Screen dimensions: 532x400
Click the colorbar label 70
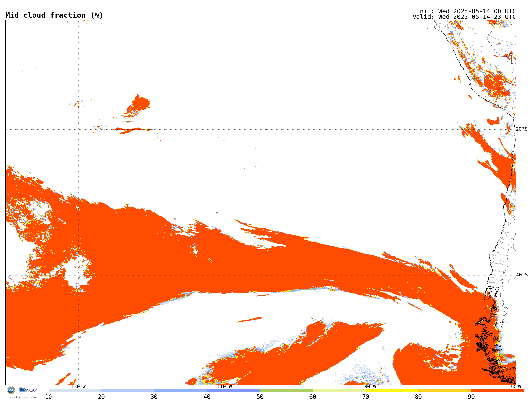click(x=366, y=397)
